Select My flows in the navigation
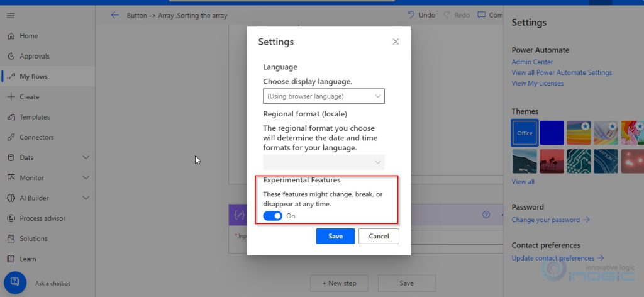 33,76
